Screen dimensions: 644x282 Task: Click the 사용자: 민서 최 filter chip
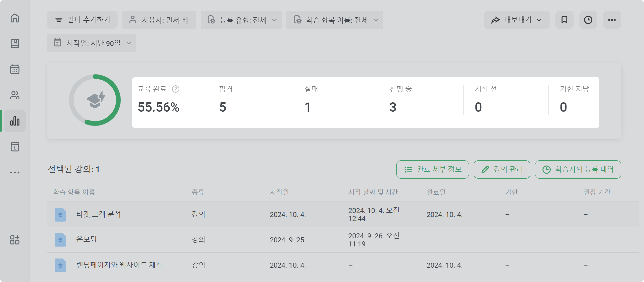(159, 20)
